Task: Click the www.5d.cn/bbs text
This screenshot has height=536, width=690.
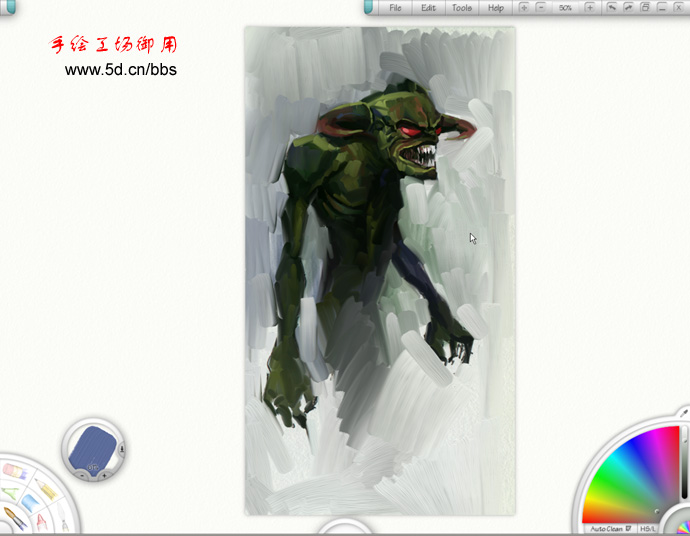Action: (121, 70)
